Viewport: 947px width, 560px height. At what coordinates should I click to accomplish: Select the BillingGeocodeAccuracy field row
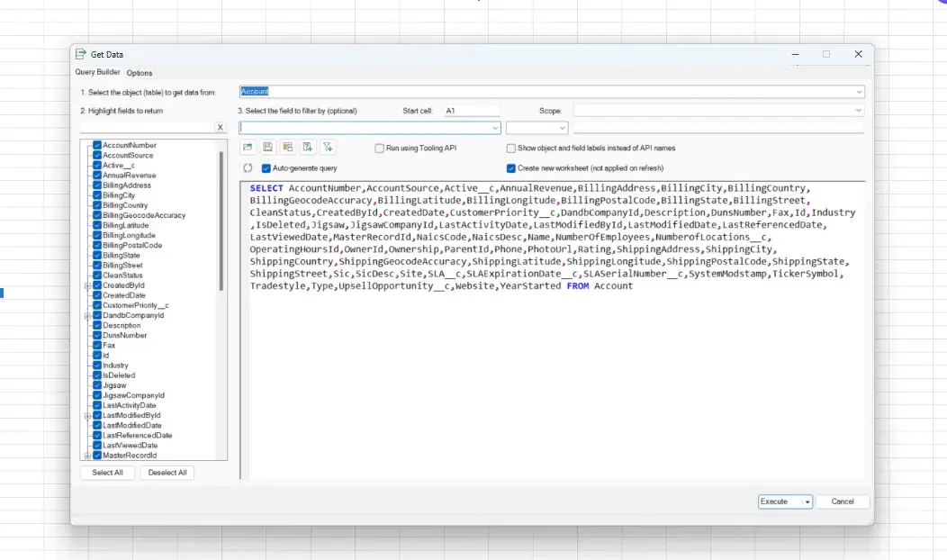[144, 215]
